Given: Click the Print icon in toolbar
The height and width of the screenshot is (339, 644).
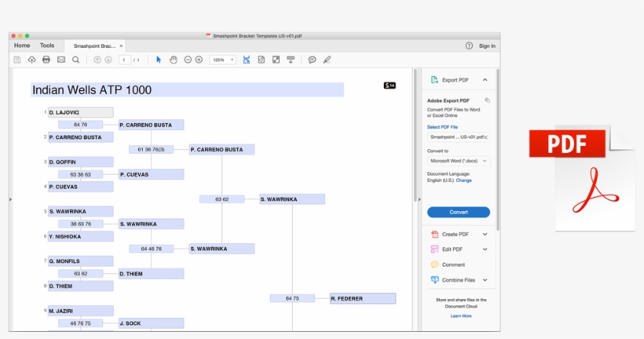Looking at the screenshot, I should click(x=46, y=60).
